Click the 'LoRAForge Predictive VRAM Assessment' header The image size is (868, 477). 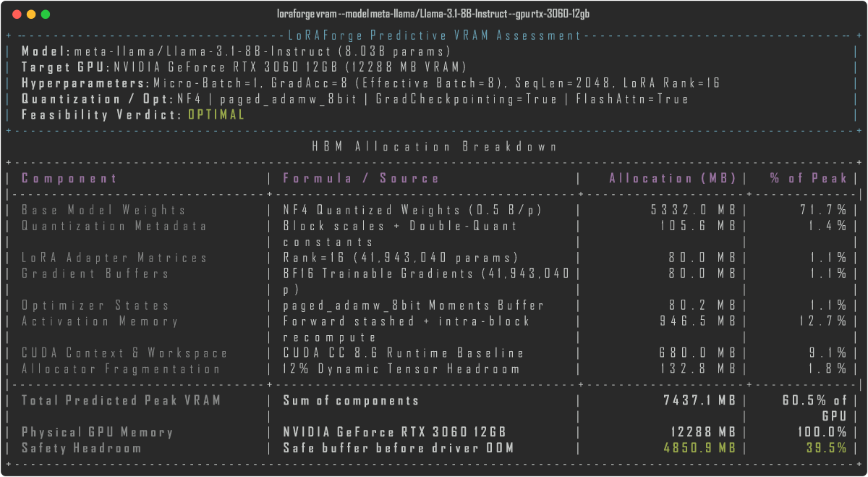click(x=435, y=35)
